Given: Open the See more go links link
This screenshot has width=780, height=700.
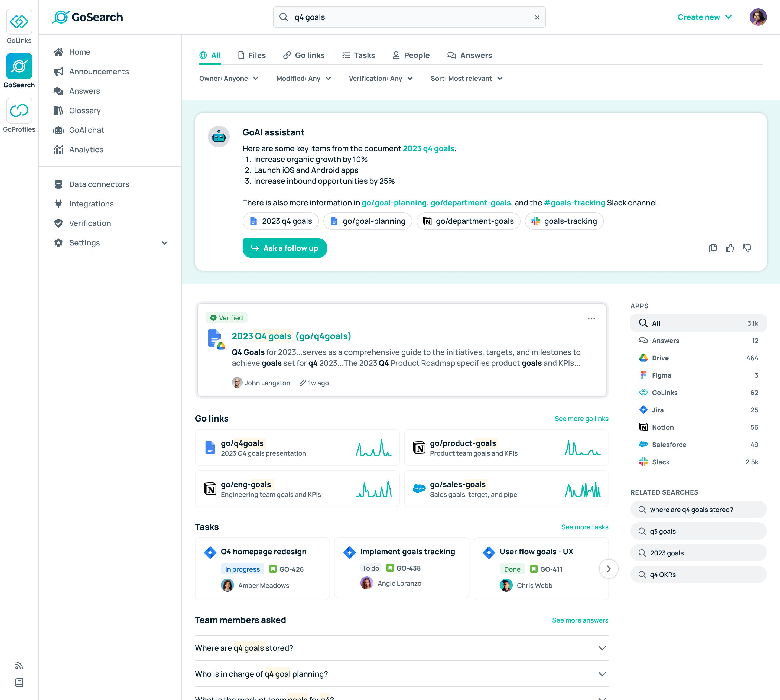Looking at the screenshot, I should click(581, 419).
